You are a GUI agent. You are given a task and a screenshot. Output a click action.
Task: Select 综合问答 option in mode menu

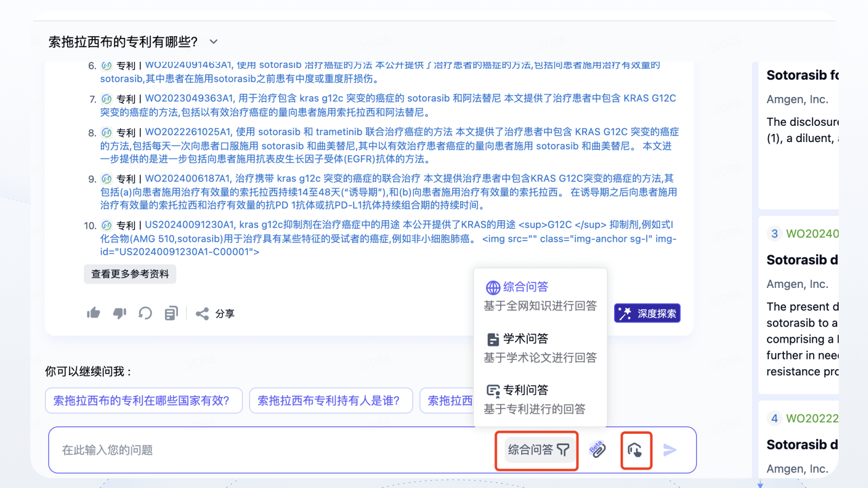(x=525, y=287)
